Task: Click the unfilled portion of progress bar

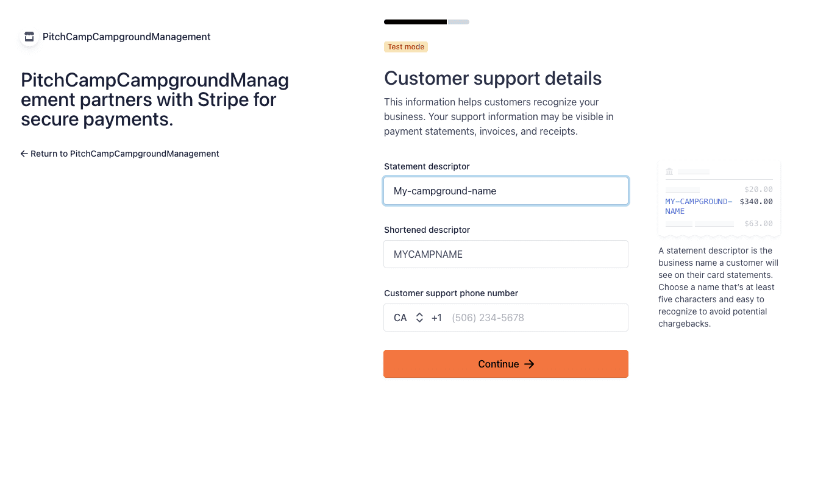Action: (x=458, y=22)
